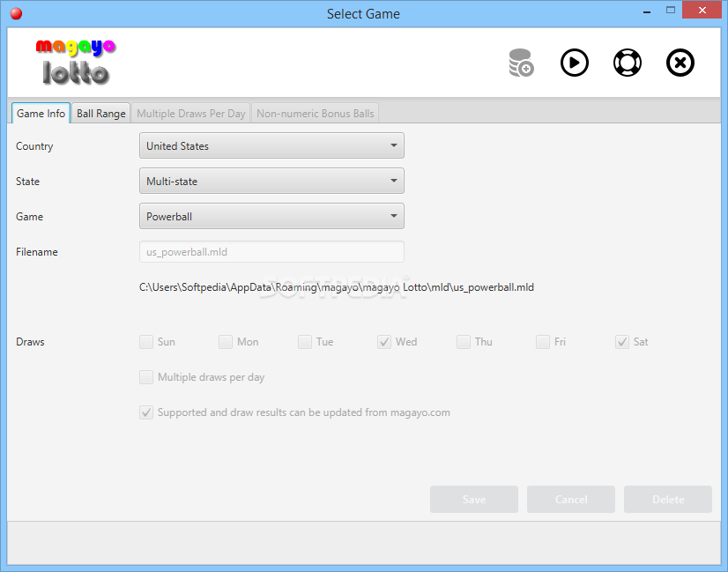Screen dimensions: 728x572
Task: Click the State label
Action: tap(27, 182)
